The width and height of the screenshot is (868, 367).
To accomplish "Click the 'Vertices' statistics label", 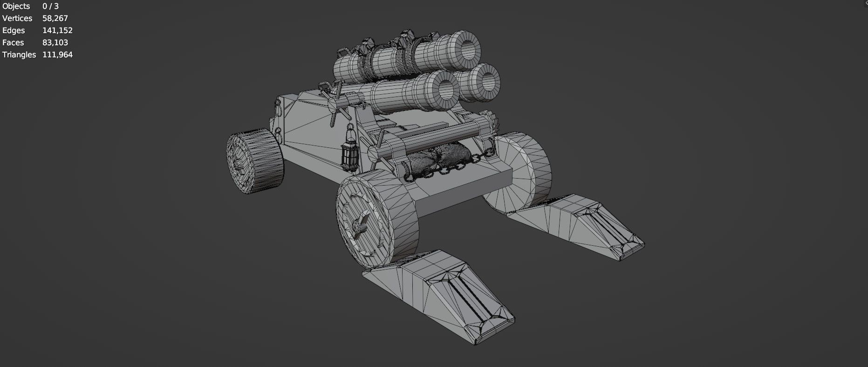I will 17,18.
